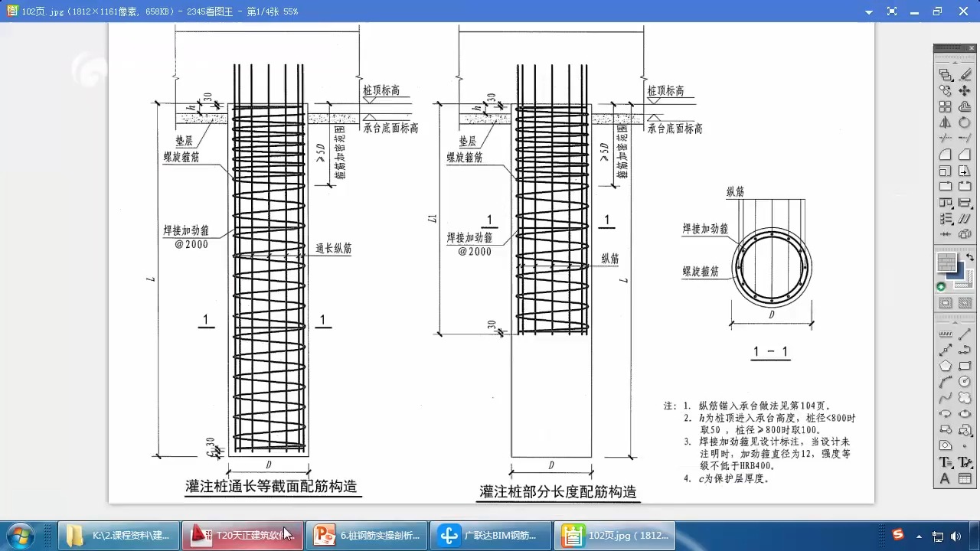980x551 pixels.
Task: Switch to the 102页.jpg viewer task
Action: click(x=614, y=536)
